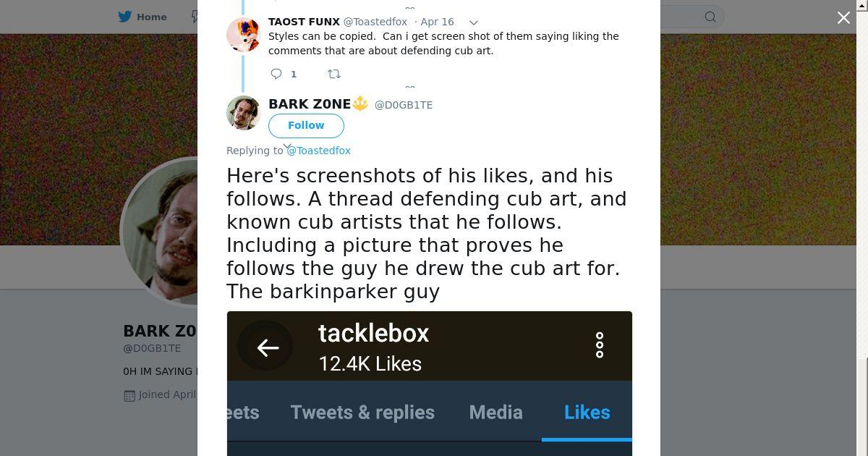Image resolution: width=868 pixels, height=456 pixels.
Task: Select the Media tab in the screenshot
Action: coord(495,413)
